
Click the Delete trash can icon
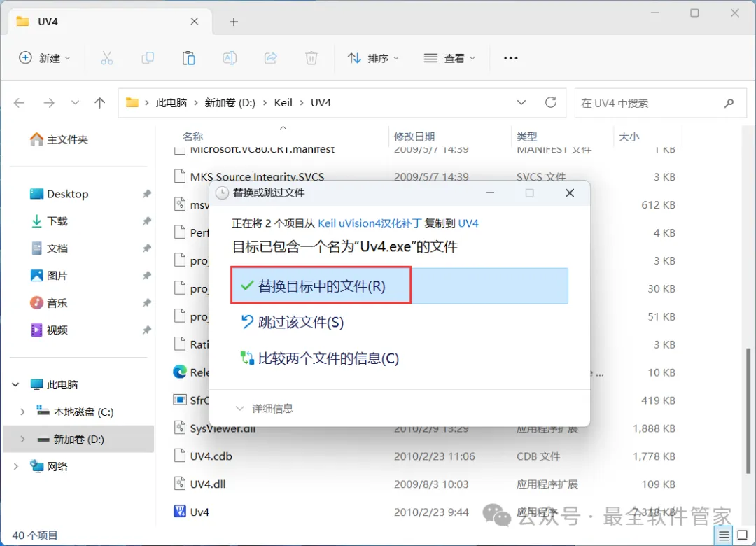tap(311, 58)
